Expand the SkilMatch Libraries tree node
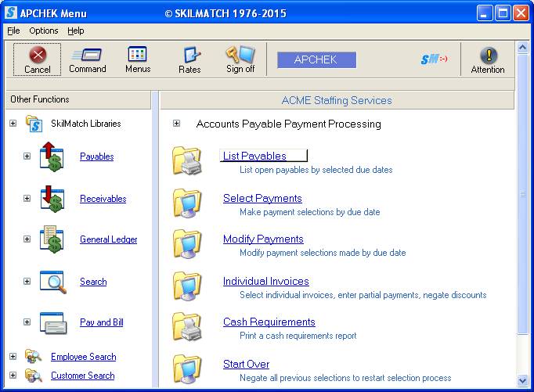Image resolution: width=534 pixels, height=392 pixels. 13,123
